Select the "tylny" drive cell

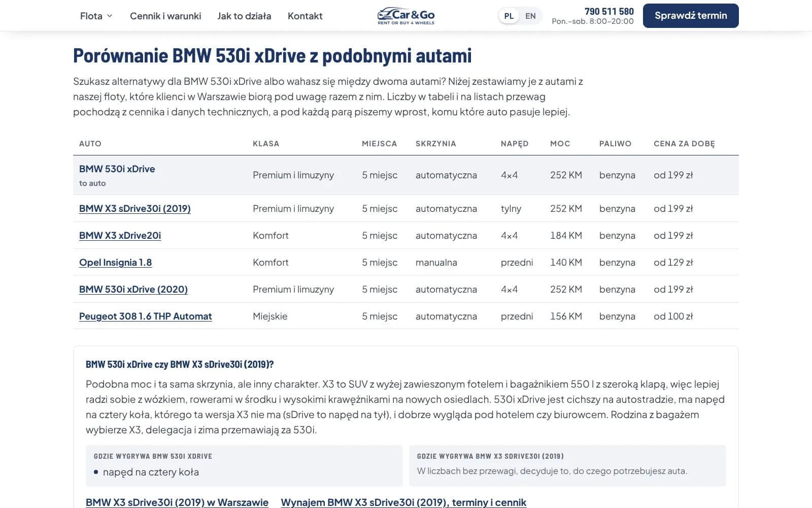pyautogui.click(x=511, y=208)
